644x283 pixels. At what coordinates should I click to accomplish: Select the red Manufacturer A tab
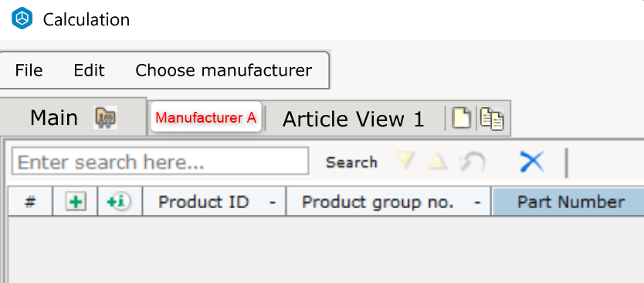(206, 117)
